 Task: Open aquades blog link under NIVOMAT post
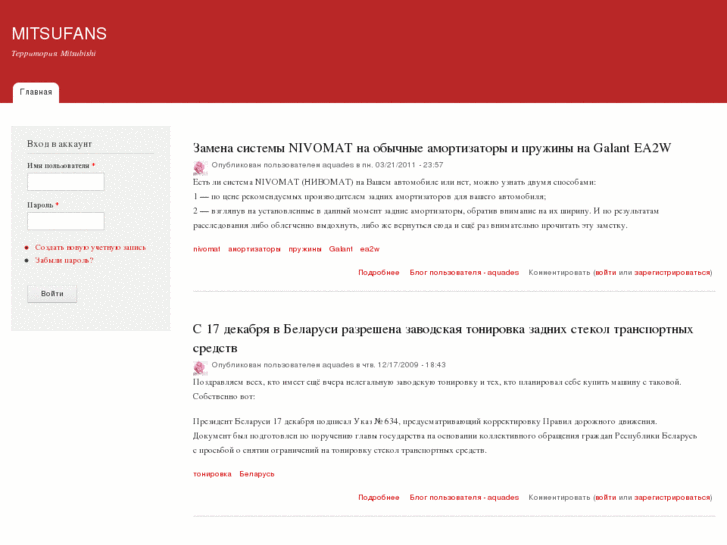tap(464, 272)
